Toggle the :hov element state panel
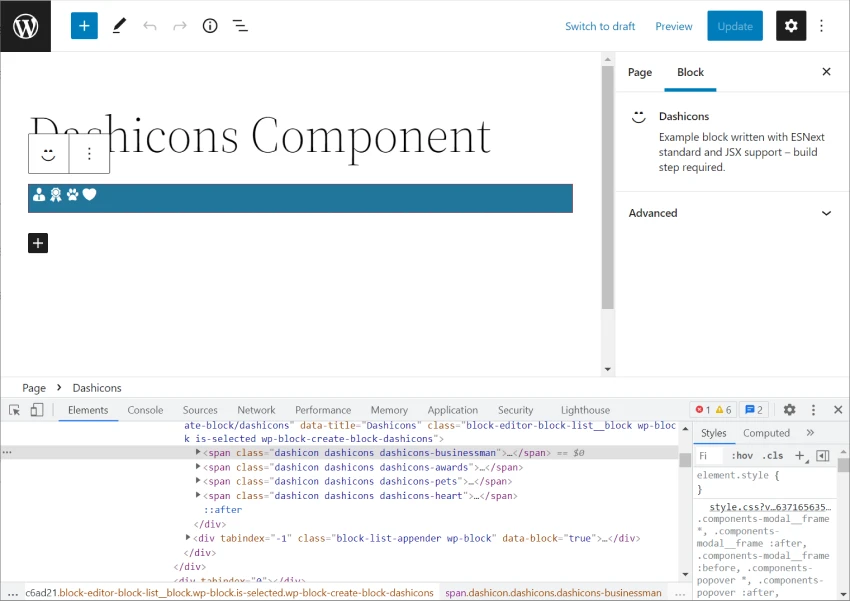Screen dimensions: 850x601 (x=742, y=456)
